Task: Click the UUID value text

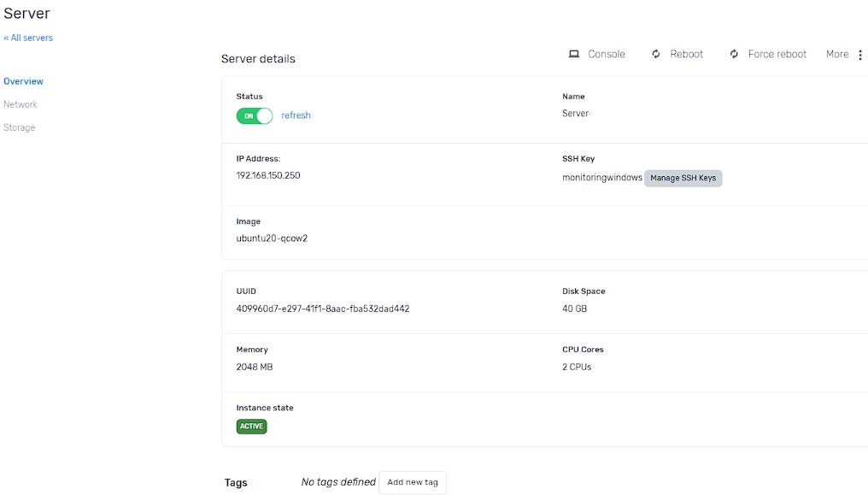Action: point(323,309)
